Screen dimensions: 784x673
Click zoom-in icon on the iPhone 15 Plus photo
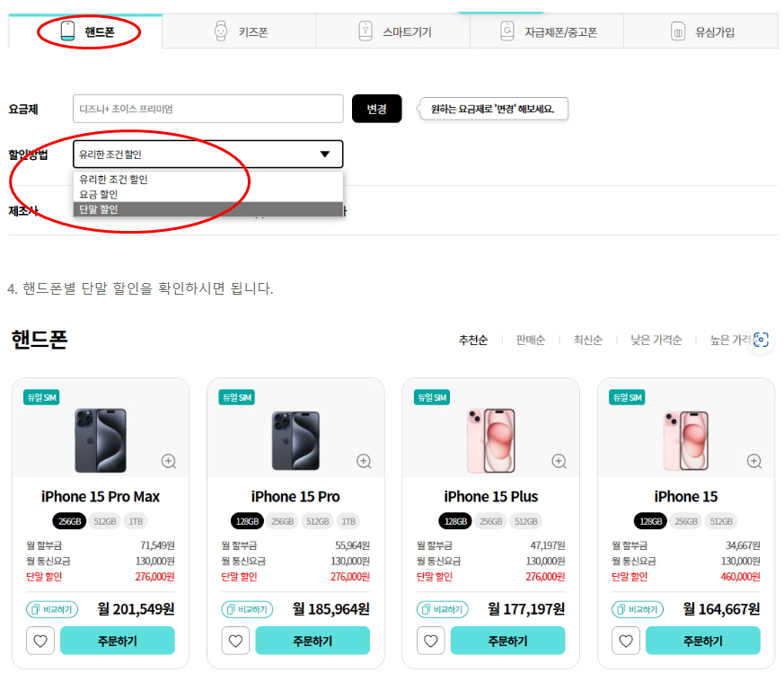(559, 461)
